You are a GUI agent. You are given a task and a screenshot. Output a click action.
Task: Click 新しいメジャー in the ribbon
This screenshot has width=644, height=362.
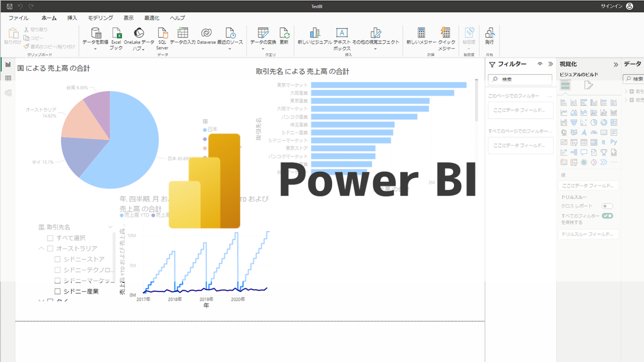pos(420,38)
